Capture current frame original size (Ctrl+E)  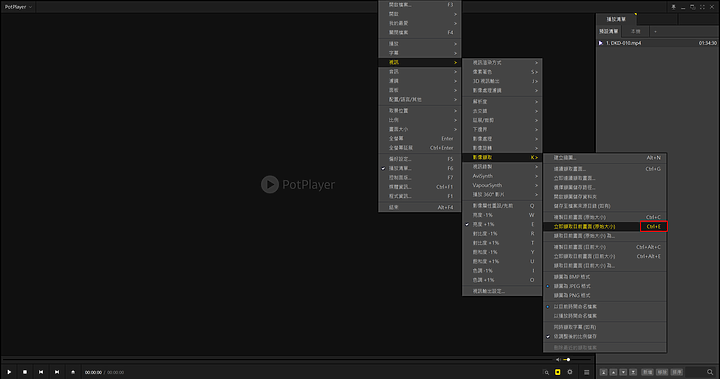click(x=605, y=226)
